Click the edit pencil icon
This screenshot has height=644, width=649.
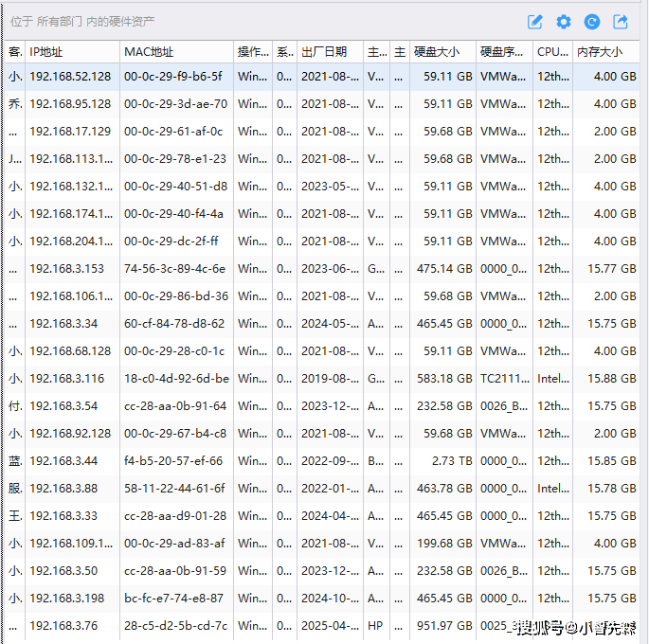click(535, 22)
